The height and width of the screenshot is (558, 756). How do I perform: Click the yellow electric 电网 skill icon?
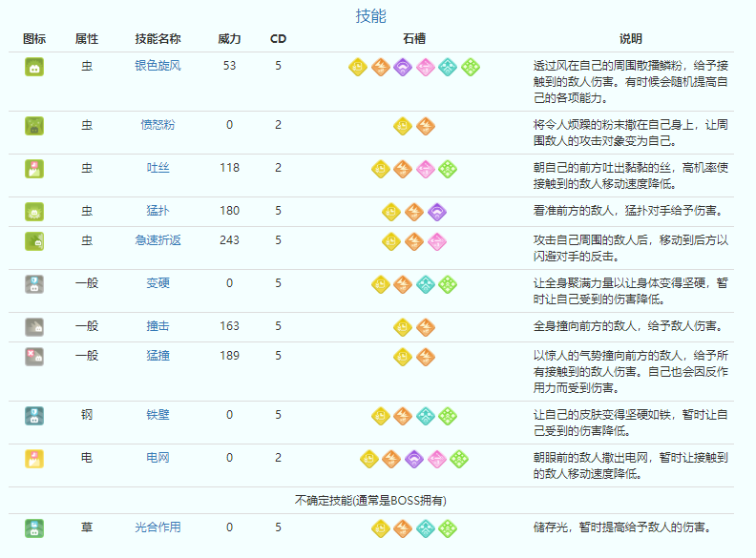point(34,458)
